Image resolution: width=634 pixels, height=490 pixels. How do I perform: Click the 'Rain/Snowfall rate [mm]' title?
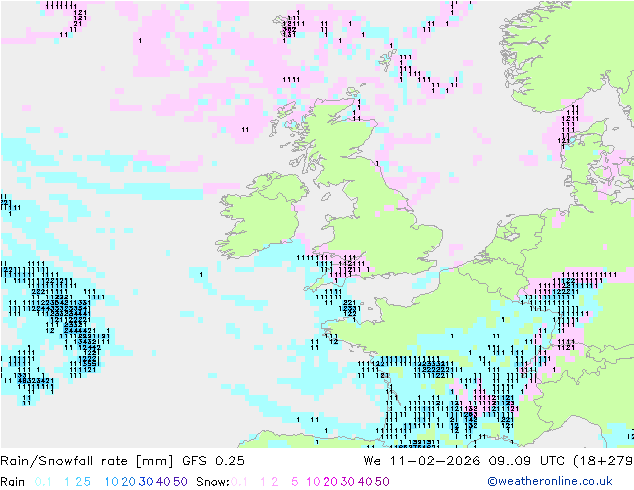pos(87,461)
